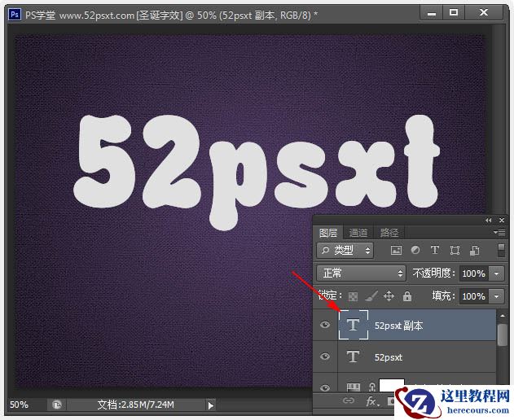This screenshot has width=514, height=420.
Task: Hide the 52psxt 副本 layer eye
Action: 325,325
